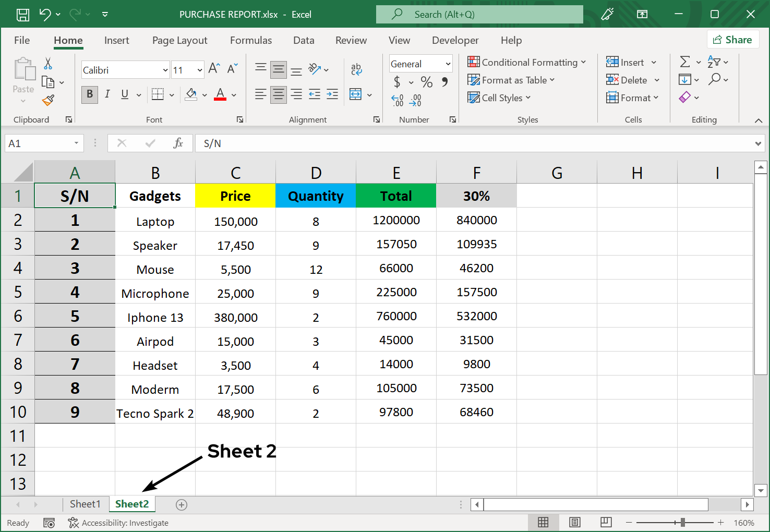Select the Merge & Center icon
Screen dimensions: 770x532
(x=355, y=94)
